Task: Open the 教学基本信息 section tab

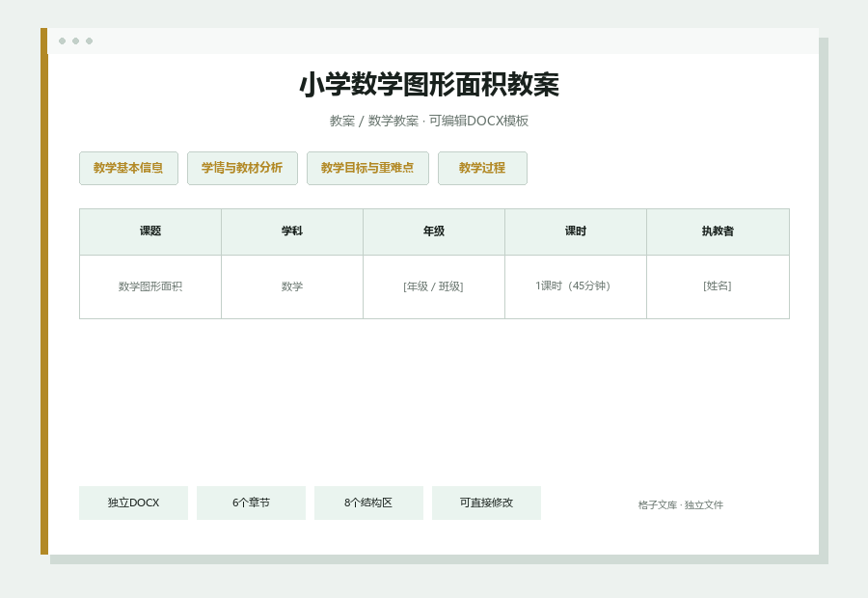Action: click(x=128, y=168)
